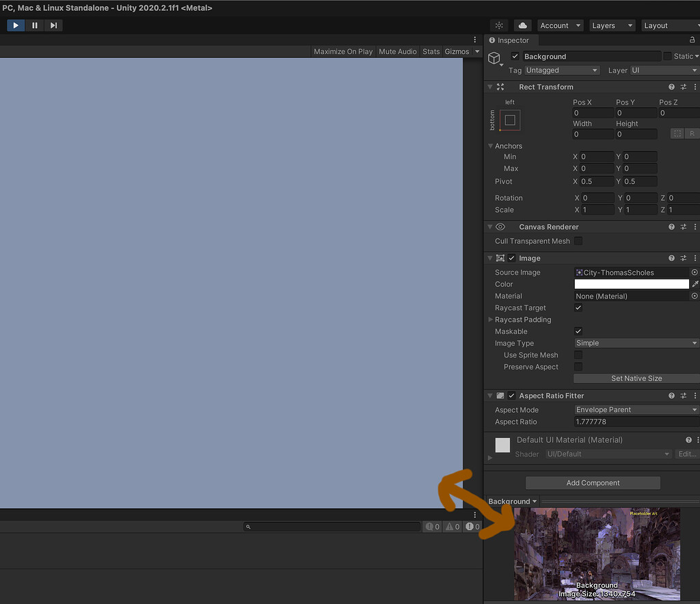Click Set Native Size on the Image
Image resolution: width=700 pixels, height=604 pixels.
point(636,378)
